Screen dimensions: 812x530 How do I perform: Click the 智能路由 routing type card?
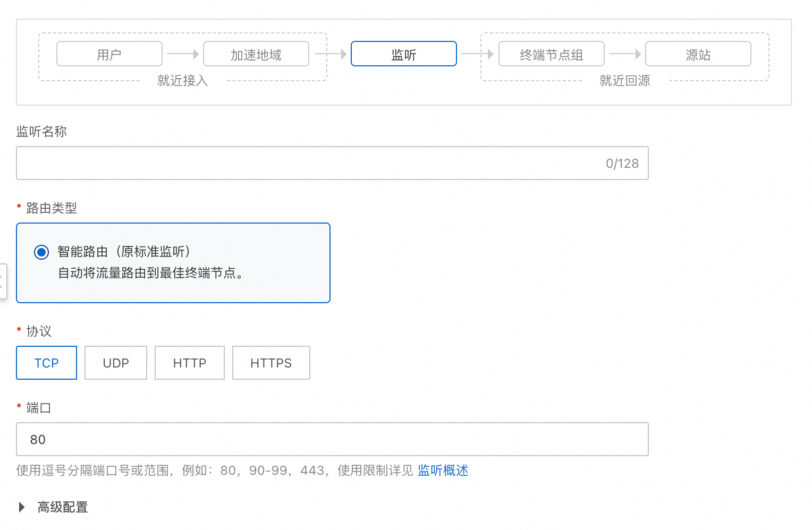[173, 263]
